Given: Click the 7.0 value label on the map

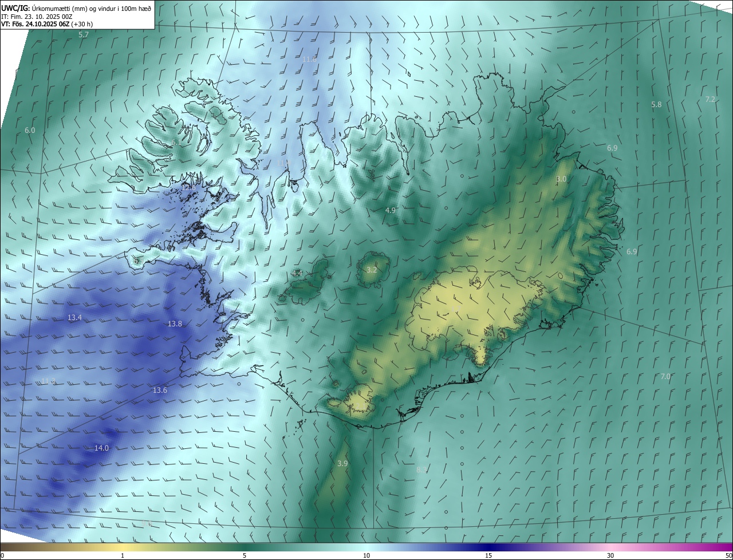Looking at the screenshot, I should (x=665, y=377).
